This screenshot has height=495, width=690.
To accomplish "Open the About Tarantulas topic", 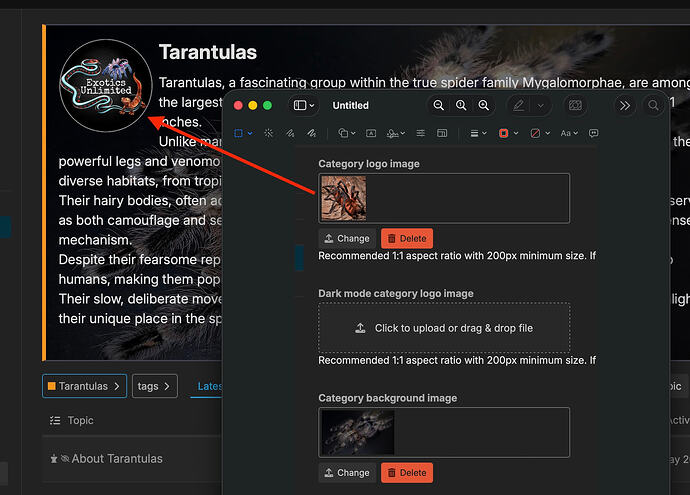I will coord(117,458).
